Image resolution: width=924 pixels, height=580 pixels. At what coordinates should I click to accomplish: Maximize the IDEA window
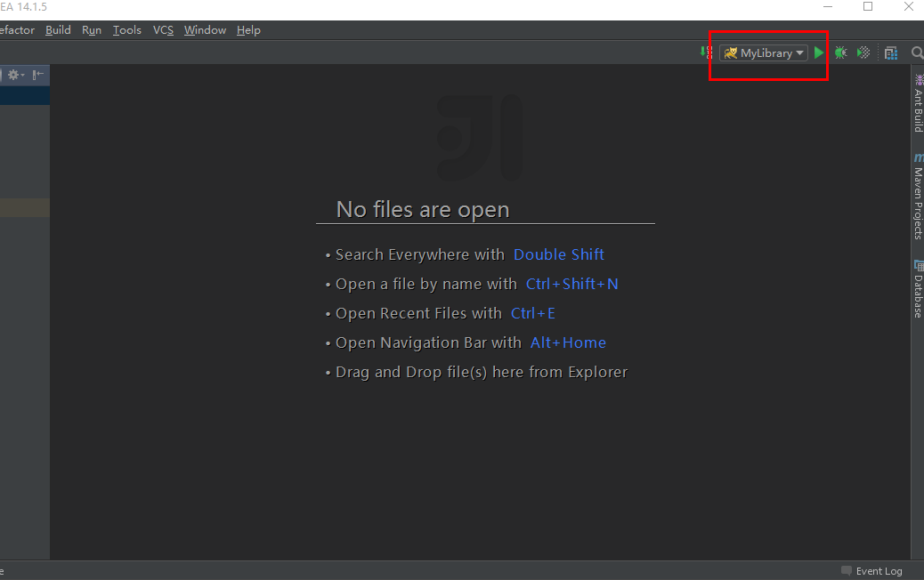coord(868,6)
